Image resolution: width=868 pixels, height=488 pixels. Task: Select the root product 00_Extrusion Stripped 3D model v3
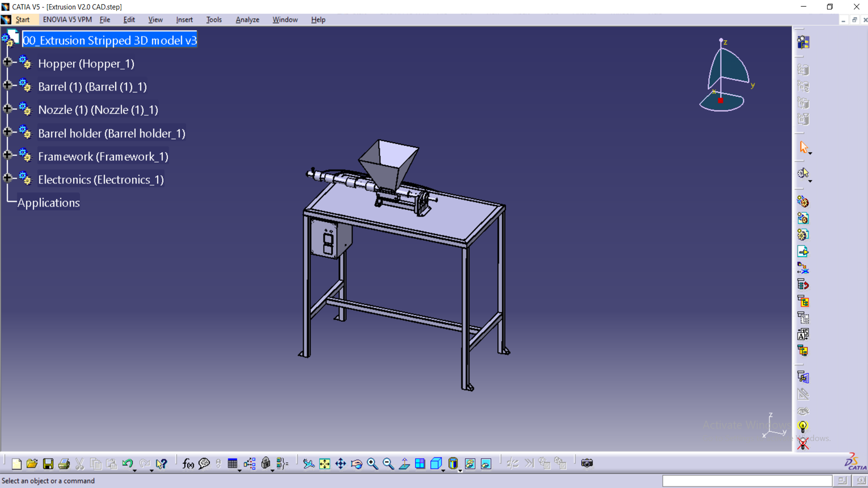[109, 40]
